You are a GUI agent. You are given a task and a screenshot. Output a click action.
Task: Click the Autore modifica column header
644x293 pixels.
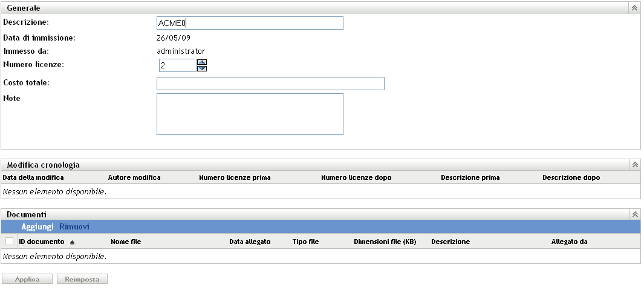tap(134, 177)
